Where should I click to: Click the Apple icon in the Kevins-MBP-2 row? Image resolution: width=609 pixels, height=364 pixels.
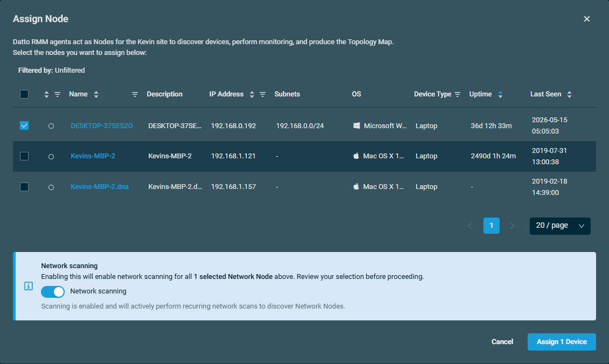pyautogui.click(x=356, y=156)
